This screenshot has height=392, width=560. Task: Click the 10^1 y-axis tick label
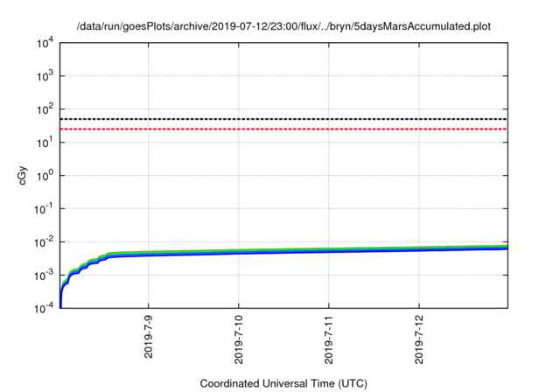click(45, 143)
